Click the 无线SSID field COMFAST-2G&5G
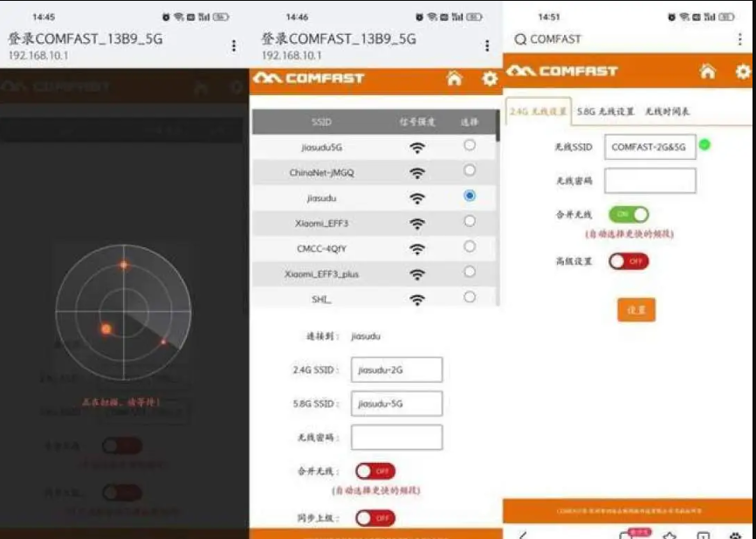Image resolution: width=756 pixels, height=539 pixels. pyautogui.click(x=649, y=147)
